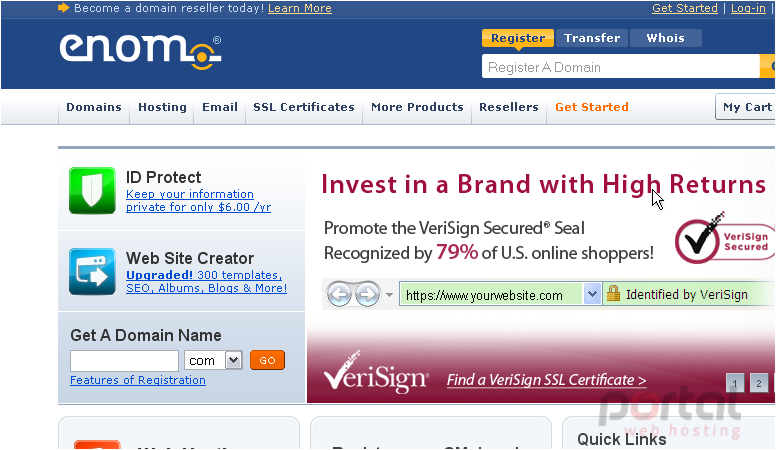
Task: Click the forward arrow in VeriSign banner
Action: [367, 295]
